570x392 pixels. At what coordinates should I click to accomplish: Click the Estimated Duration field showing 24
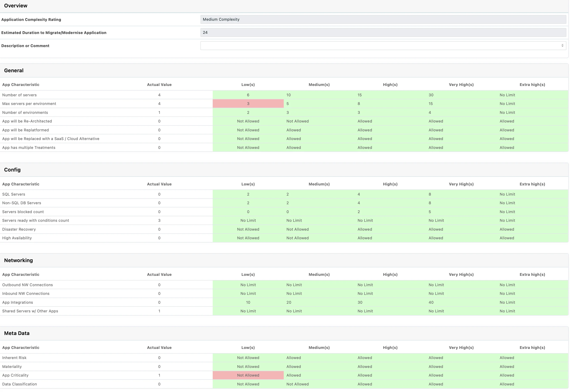click(383, 33)
